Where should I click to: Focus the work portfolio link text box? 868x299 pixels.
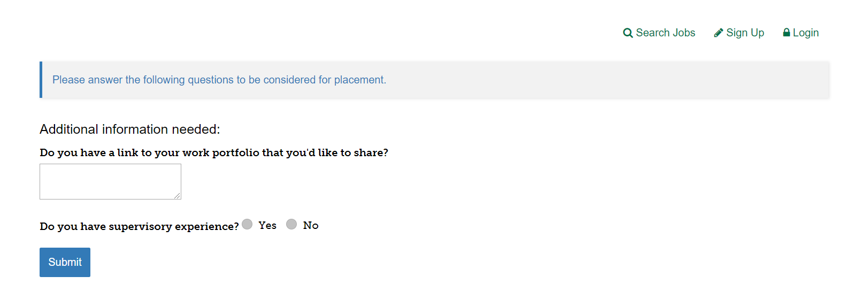[x=110, y=181]
